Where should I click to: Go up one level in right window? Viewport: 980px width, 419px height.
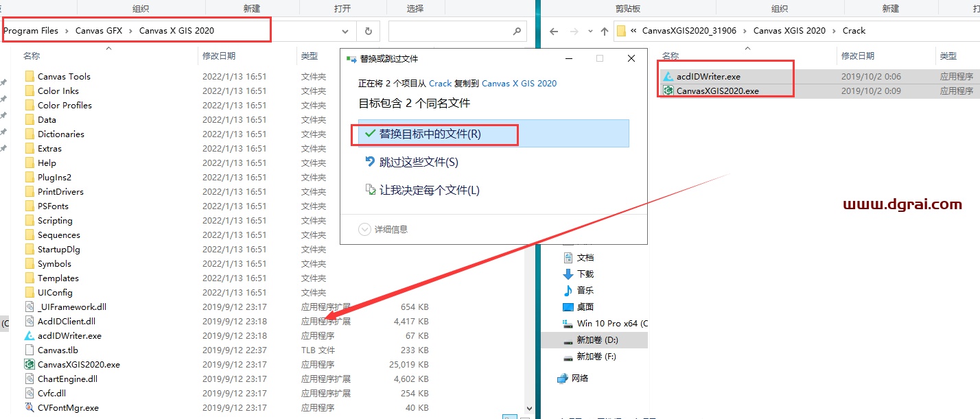pyautogui.click(x=605, y=31)
